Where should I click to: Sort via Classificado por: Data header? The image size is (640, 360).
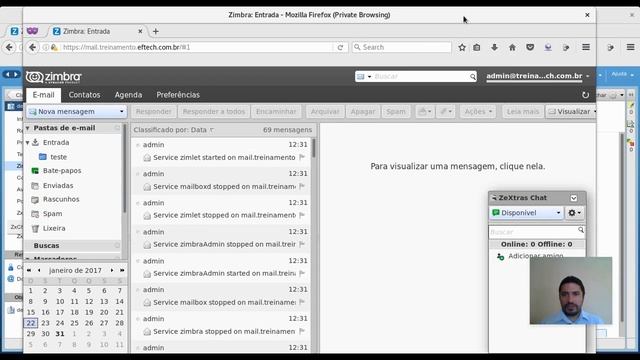173,130
